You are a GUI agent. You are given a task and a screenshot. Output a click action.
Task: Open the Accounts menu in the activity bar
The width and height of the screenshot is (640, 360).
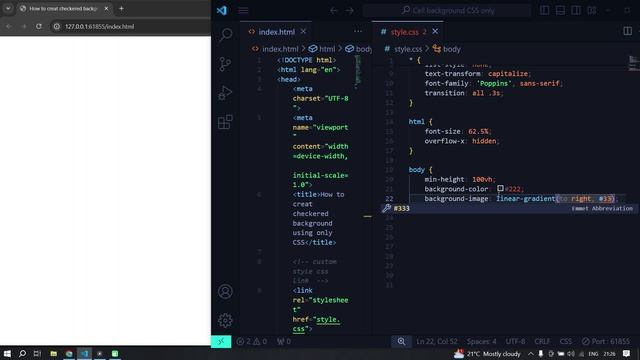[x=225, y=291]
